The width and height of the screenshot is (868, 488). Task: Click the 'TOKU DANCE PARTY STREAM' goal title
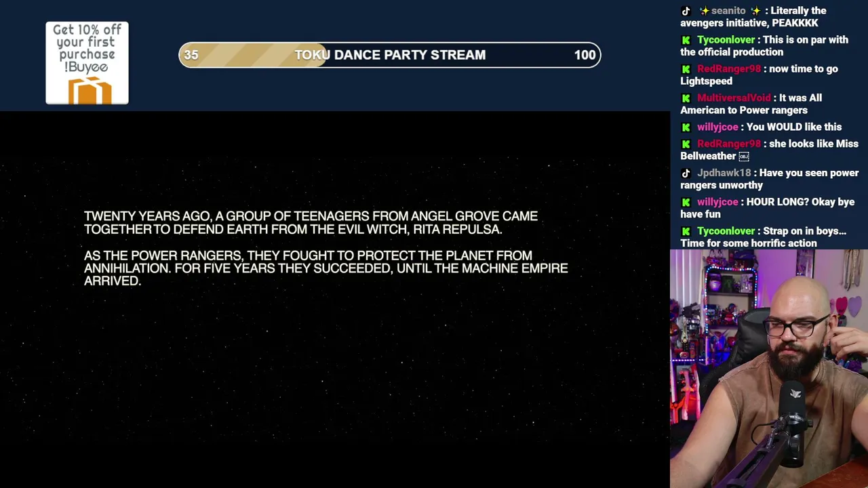point(390,55)
